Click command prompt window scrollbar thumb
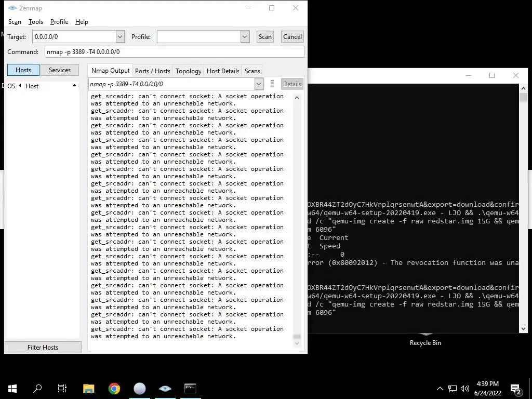The width and height of the screenshot is (532, 399). pyautogui.click(x=523, y=97)
